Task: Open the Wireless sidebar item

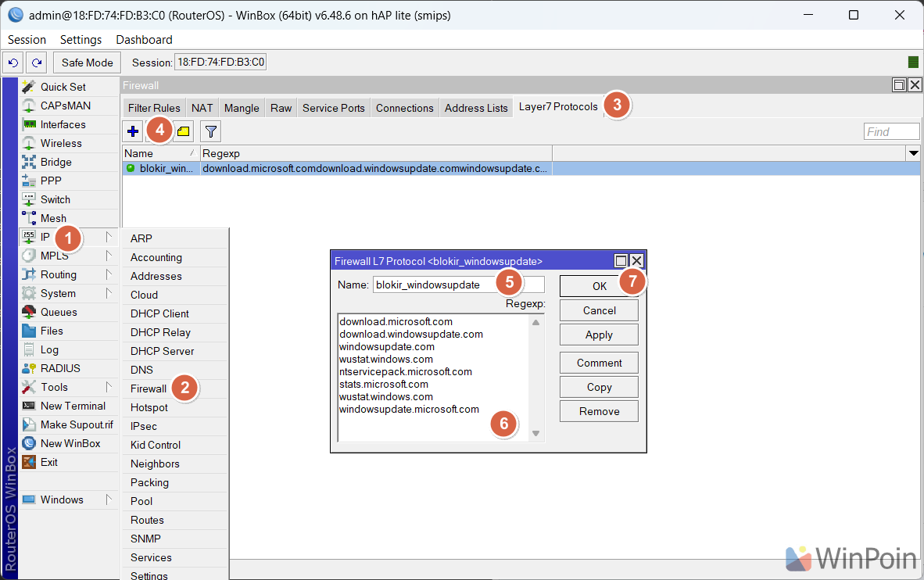Action: (61, 143)
